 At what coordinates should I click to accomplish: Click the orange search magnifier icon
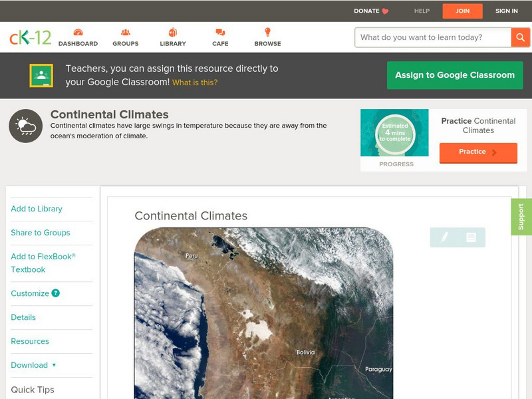click(521, 37)
